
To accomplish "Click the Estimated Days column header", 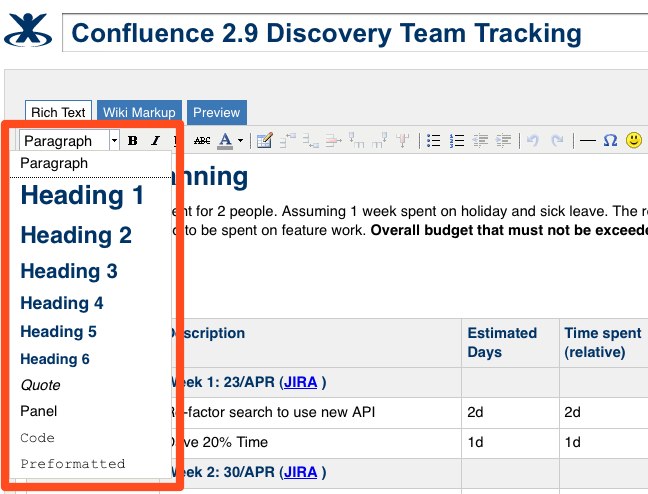I will (510, 343).
